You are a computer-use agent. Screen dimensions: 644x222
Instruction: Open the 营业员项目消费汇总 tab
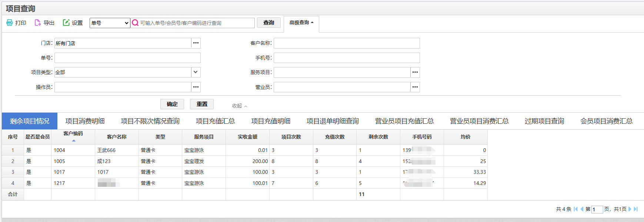479,121
